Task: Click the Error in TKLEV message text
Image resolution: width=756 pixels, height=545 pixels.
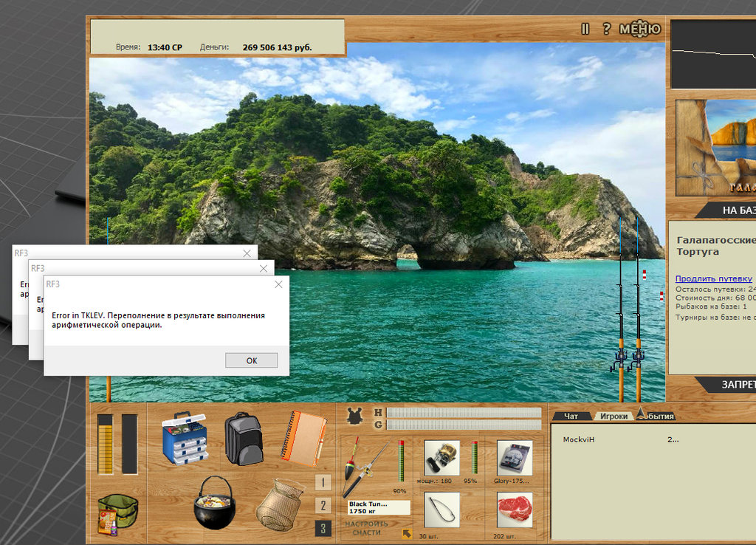Action: pyautogui.click(x=158, y=320)
